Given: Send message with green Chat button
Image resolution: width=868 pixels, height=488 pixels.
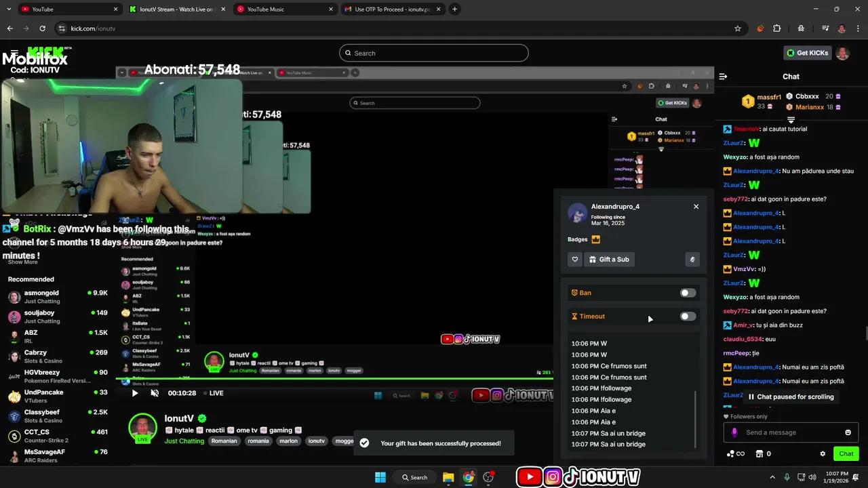Looking at the screenshot, I should coord(846,453).
